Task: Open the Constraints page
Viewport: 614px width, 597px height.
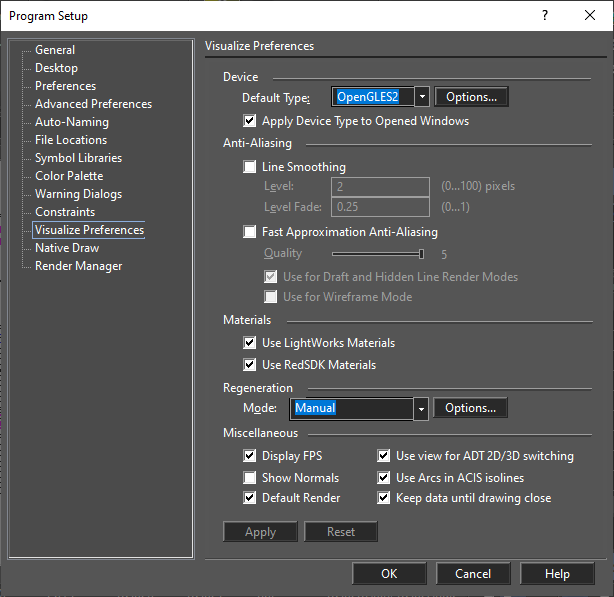Action: (65, 212)
